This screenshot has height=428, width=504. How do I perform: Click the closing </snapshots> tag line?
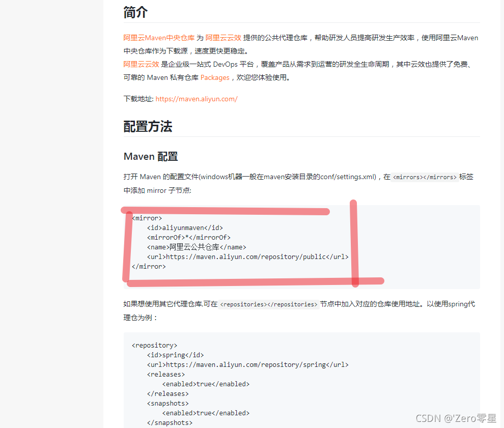170,422
